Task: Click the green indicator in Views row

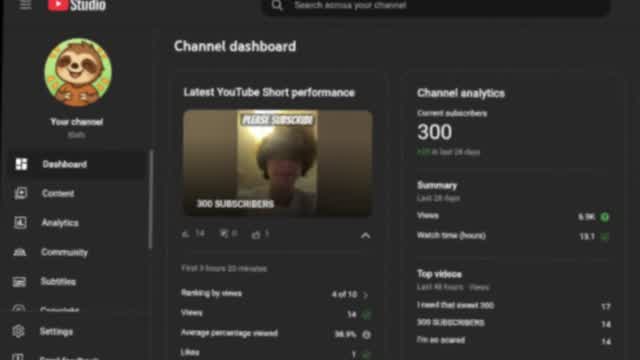Action: click(366, 314)
